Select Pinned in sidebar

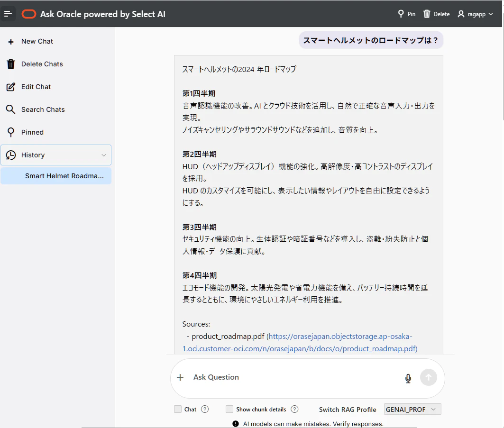click(32, 132)
